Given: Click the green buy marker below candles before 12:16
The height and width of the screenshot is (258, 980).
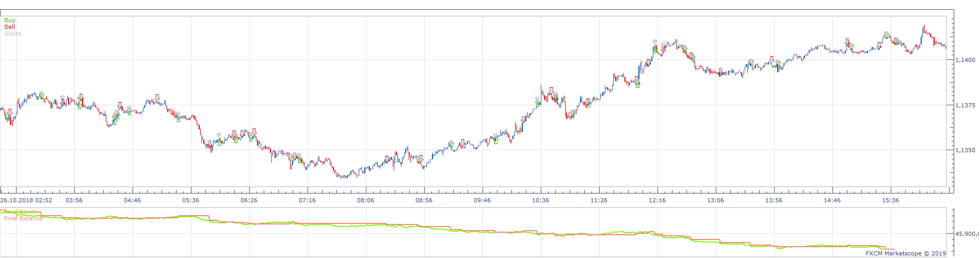Looking at the screenshot, I should tap(637, 86).
